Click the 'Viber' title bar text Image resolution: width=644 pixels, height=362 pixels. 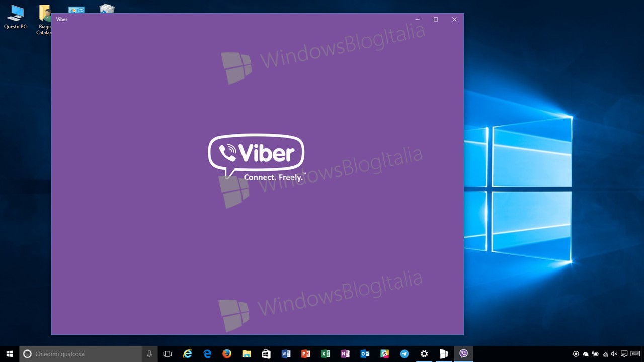62,19
